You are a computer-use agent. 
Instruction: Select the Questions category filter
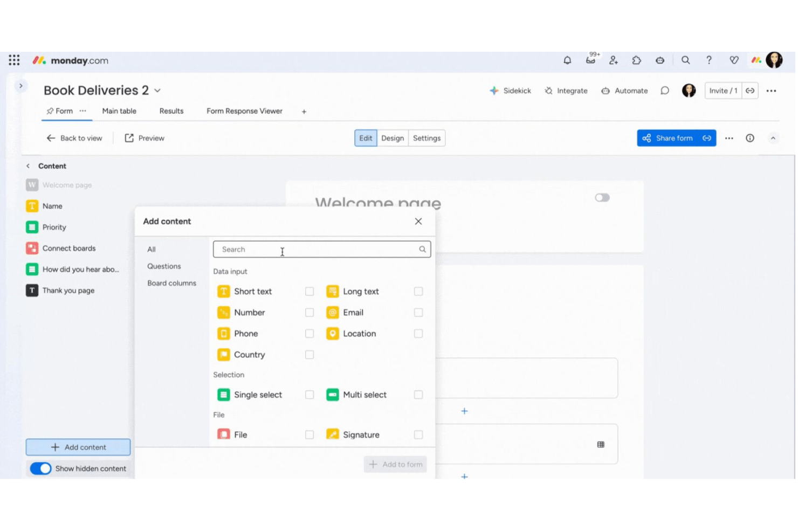164,266
